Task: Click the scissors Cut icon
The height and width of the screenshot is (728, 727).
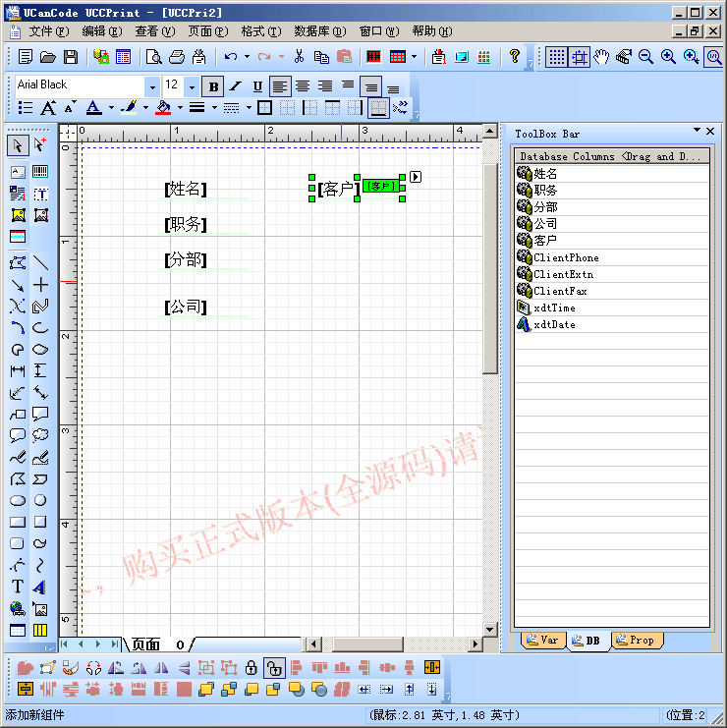Action: tap(299, 57)
